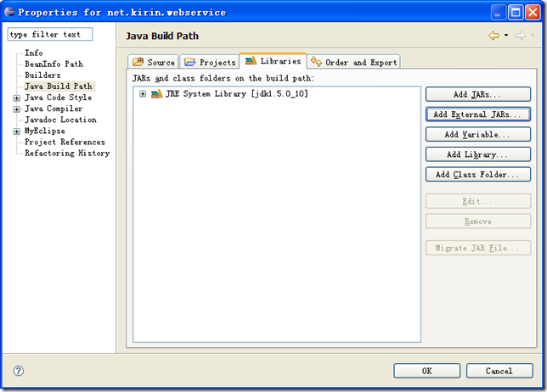Select the Libraries tab

273,61
